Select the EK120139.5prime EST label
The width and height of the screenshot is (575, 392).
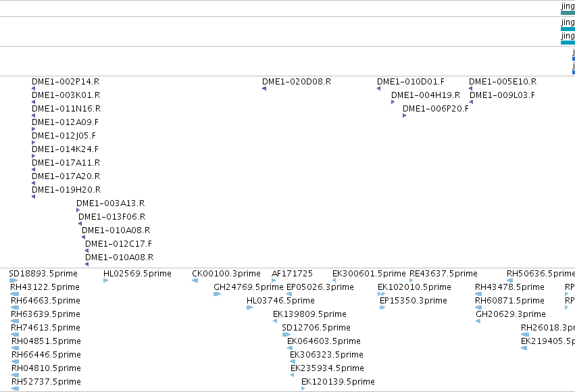[x=338, y=382]
